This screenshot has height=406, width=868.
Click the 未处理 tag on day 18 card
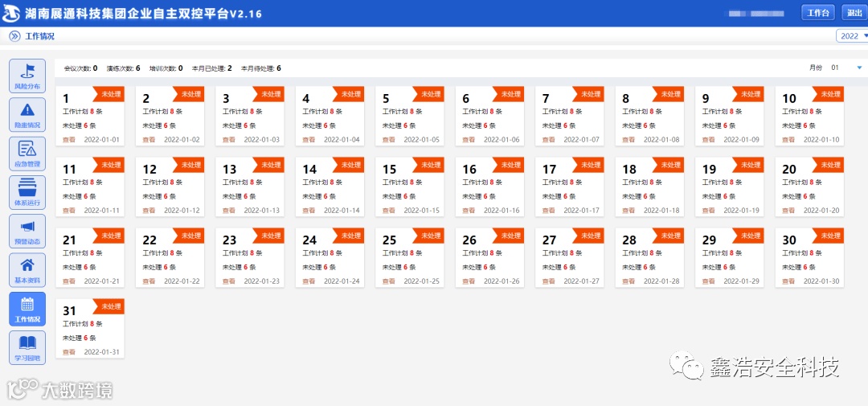(668, 165)
